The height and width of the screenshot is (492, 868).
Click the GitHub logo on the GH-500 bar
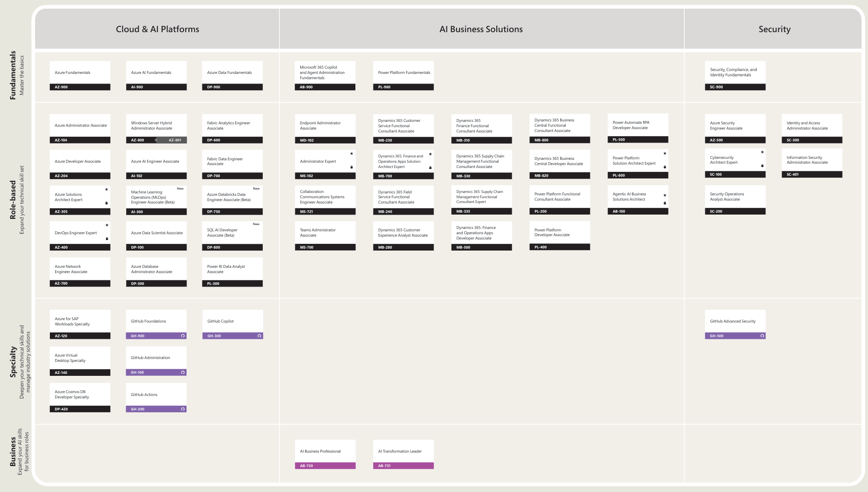pos(762,336)
